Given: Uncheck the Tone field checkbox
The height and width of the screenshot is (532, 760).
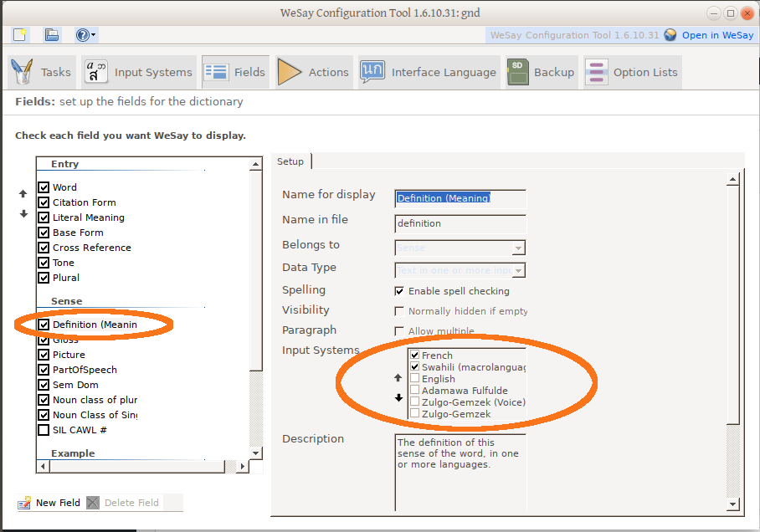Looking at the screenshot, I should 44,262.
